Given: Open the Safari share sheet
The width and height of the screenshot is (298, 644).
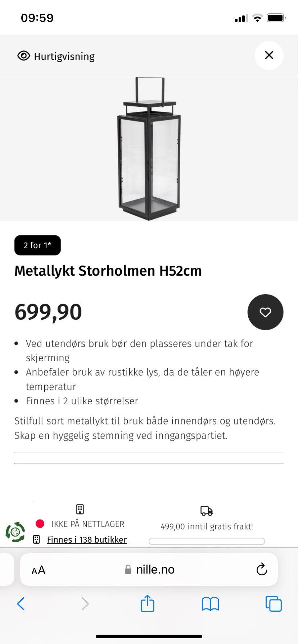Looking at the screenshot, I should pos(147,603).
